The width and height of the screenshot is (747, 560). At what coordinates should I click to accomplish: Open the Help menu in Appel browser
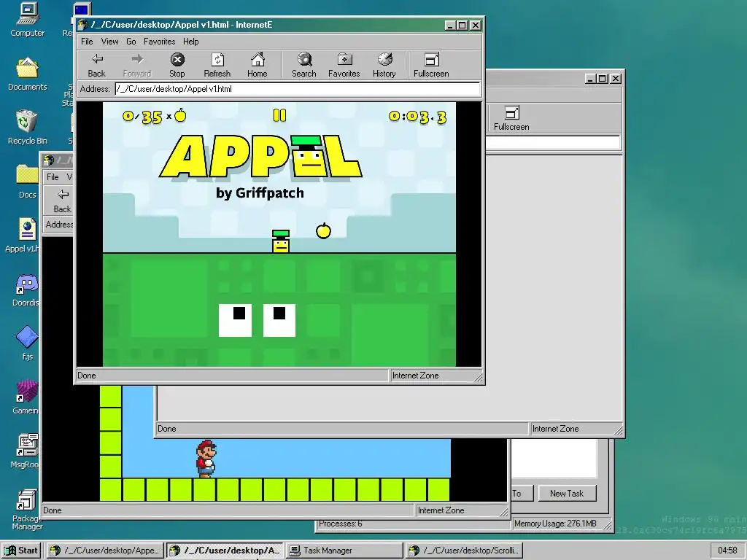[190, 42]
